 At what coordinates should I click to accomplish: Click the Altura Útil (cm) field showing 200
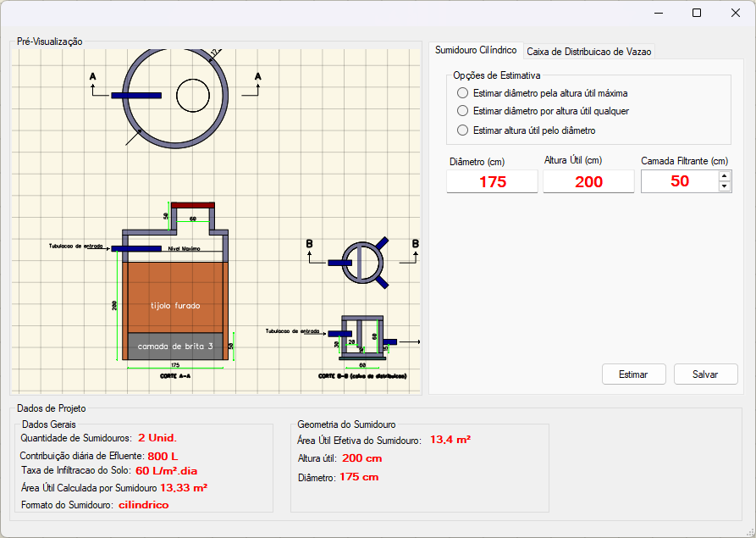588,181
